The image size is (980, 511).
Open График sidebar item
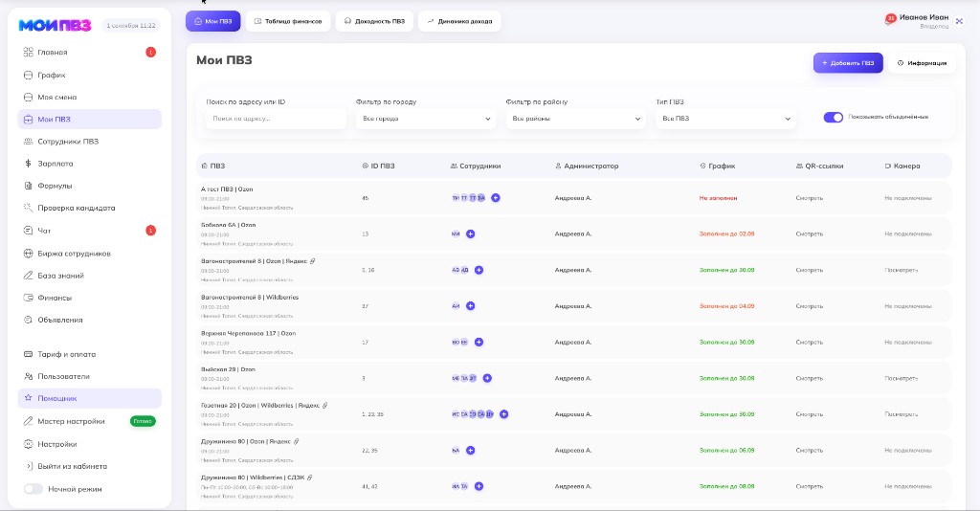89,75
